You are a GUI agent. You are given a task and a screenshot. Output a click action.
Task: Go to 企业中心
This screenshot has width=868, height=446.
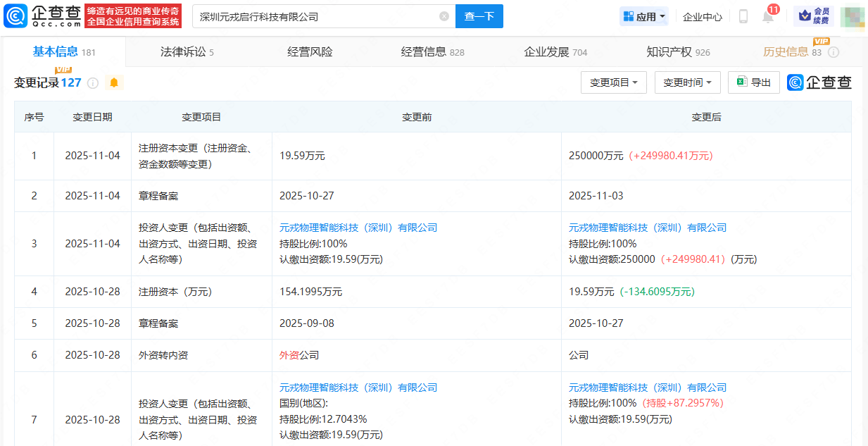[x=702, y=16]
